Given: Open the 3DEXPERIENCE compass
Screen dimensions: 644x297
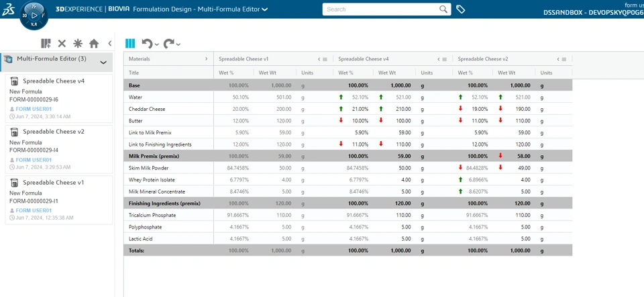Looking at the screenshot, I should (34, 15).
